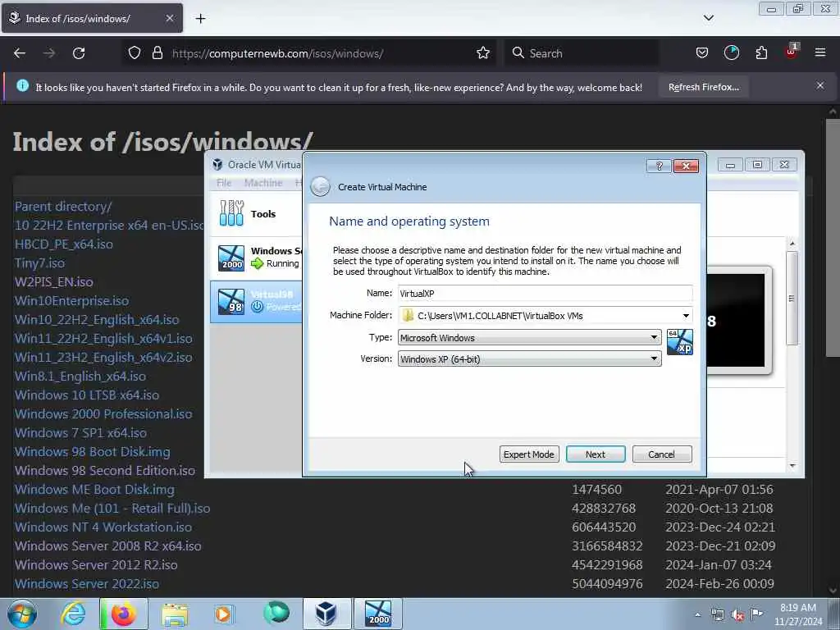840x630 pixels.
Task: Switch to Windows 2000 VM taskbar button
Action: [379, 614]
